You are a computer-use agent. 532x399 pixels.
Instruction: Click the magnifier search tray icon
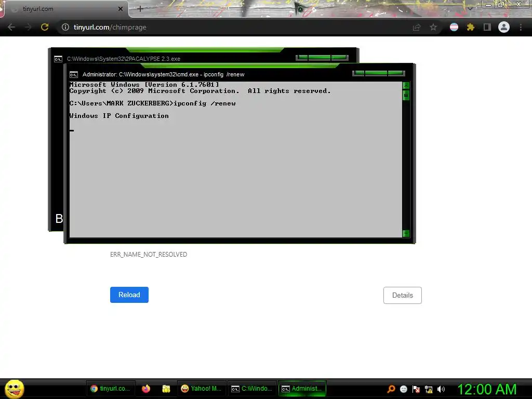click(391, 389)
